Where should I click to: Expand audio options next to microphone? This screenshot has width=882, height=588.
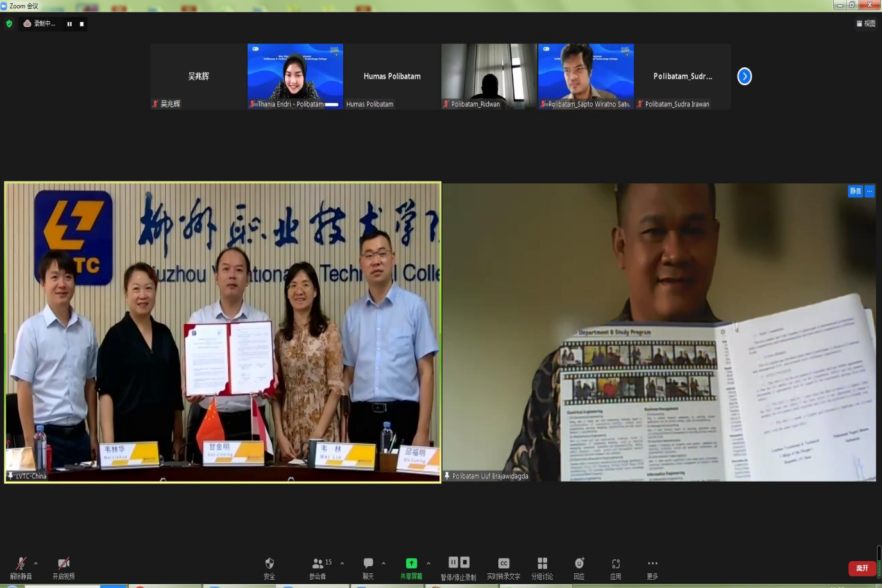36,563
